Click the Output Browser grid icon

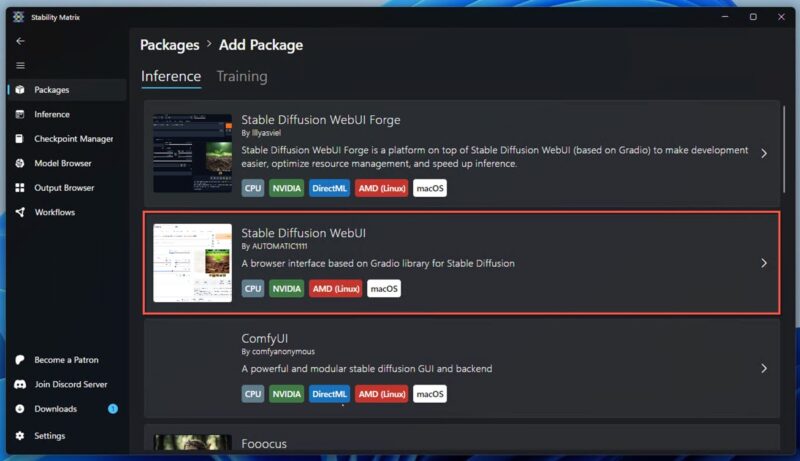tap(20, 188)
